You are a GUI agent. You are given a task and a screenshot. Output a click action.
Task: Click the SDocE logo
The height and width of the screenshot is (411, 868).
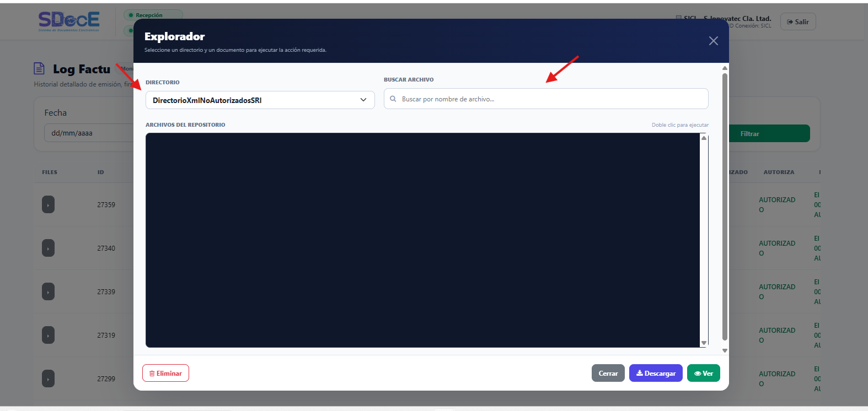[x=69, y=21]
